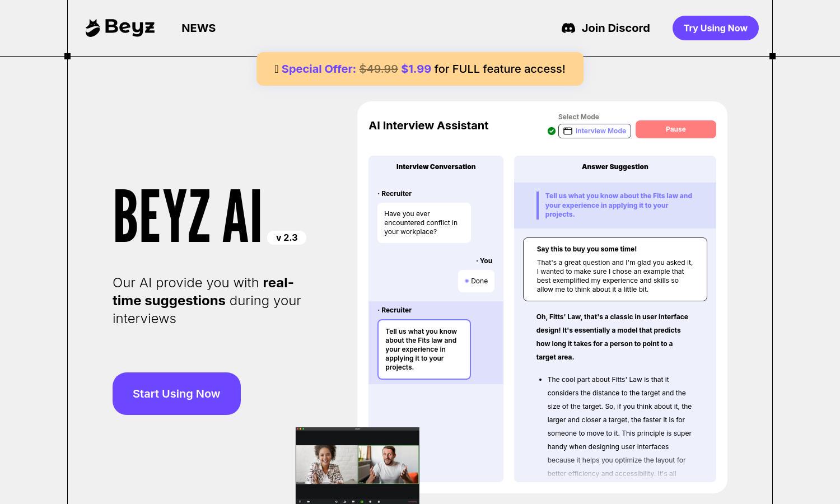Image resolution: width=840 pixels, height=504 pixels.
Task: Click the green checkmark status icon
Action: (552, 131)
